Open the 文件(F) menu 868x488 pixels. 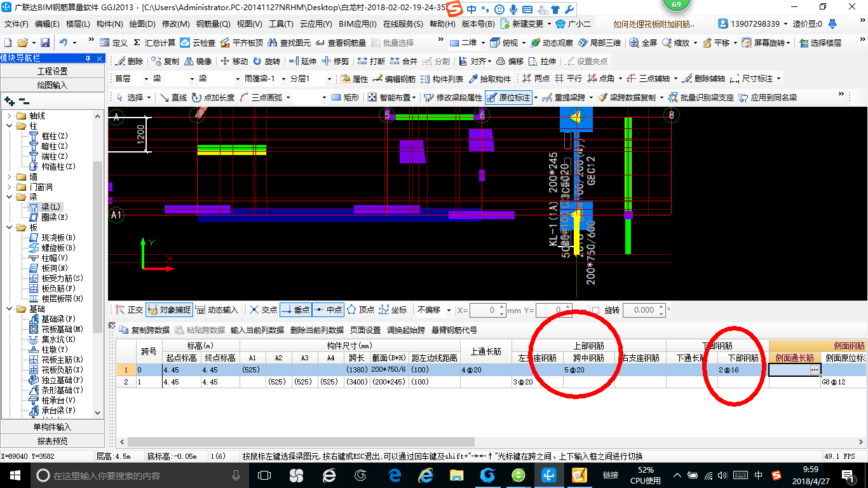17,24
